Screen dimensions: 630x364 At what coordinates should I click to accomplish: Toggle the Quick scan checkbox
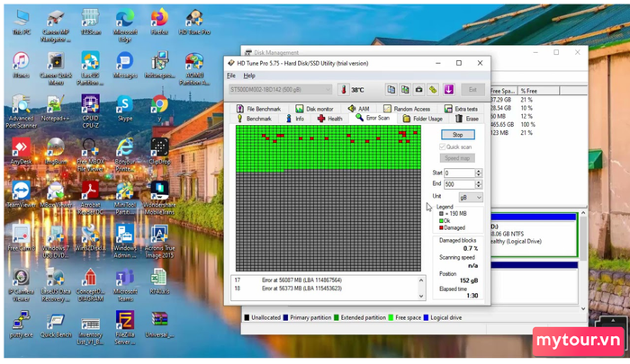pyautogui.click(x=443, y=146)
